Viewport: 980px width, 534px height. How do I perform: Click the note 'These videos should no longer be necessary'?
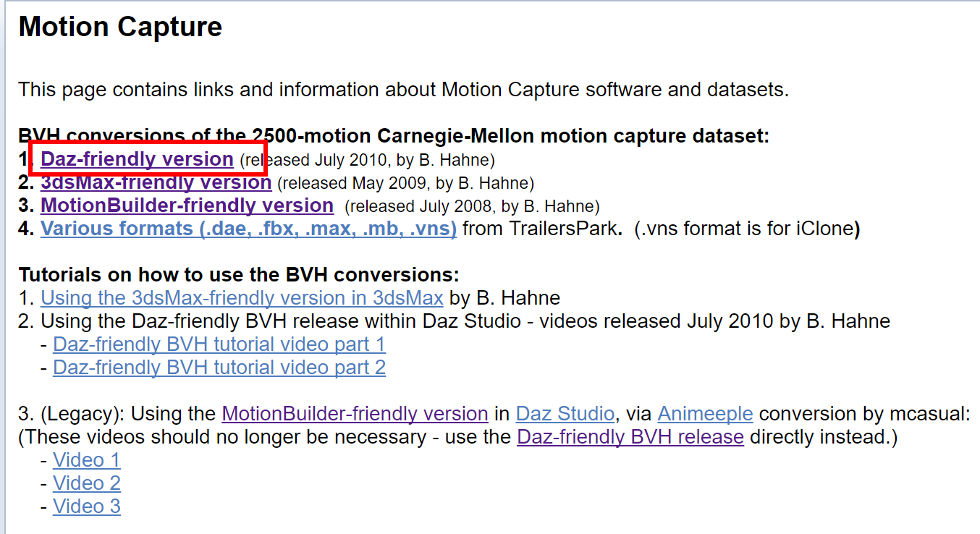[457, 437]
